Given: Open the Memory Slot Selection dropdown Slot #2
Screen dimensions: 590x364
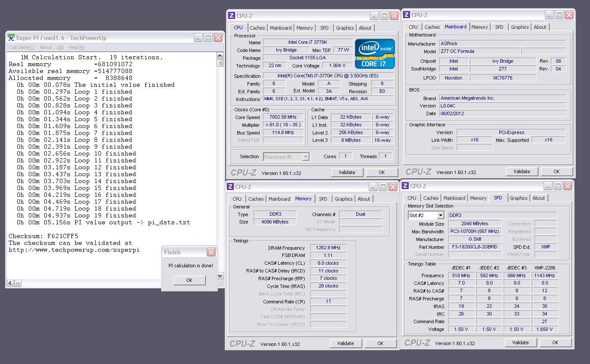Looking at the screenshot, I should 440,215.
